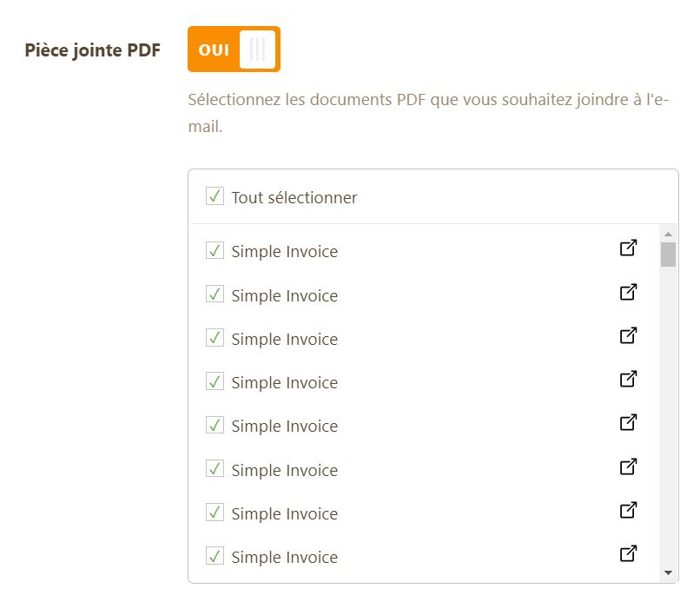The image size is (700, 602).
Task: Uncheck the Tout sélectionner checkbox
Action: coord(215,196)
